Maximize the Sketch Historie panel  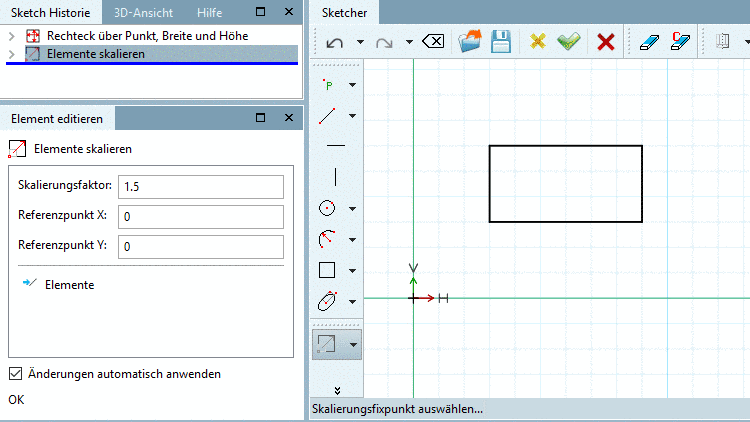tap(261, 11)
